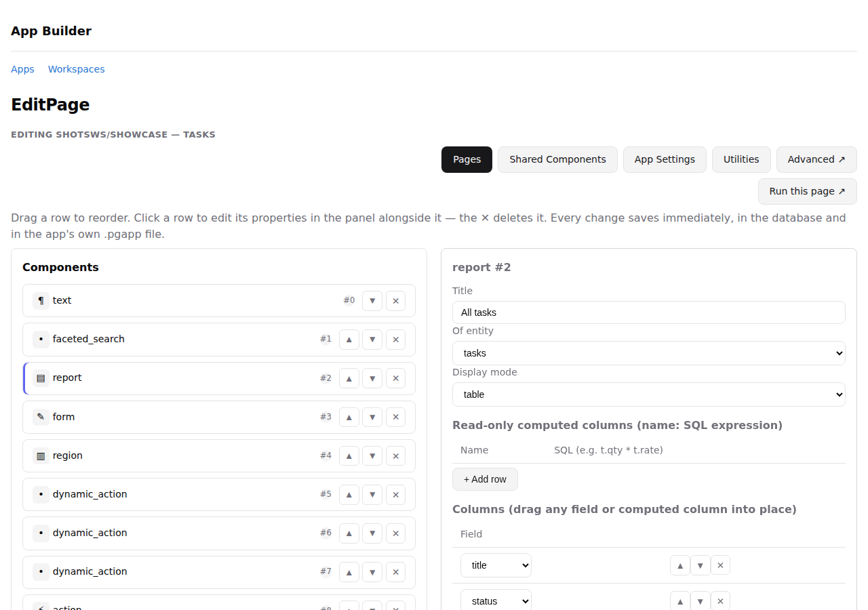Open the App Settings tab
The height and width of the screenshot is (610, 868).
(665, 159)
